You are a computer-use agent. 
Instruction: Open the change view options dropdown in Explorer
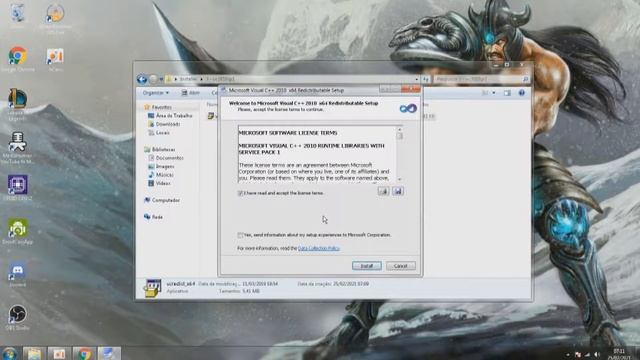[x=493, y=93]
